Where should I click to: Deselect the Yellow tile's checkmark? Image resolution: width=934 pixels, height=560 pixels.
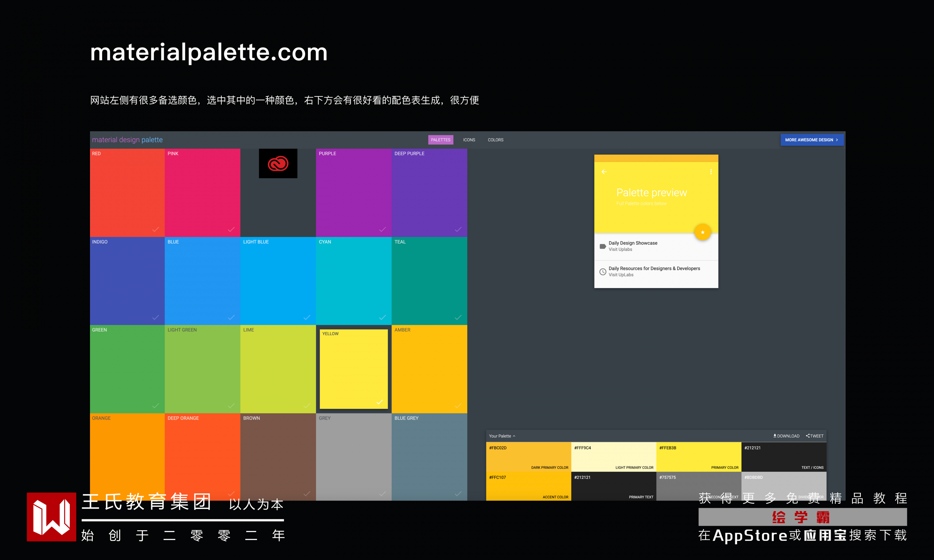click(380, 402)
